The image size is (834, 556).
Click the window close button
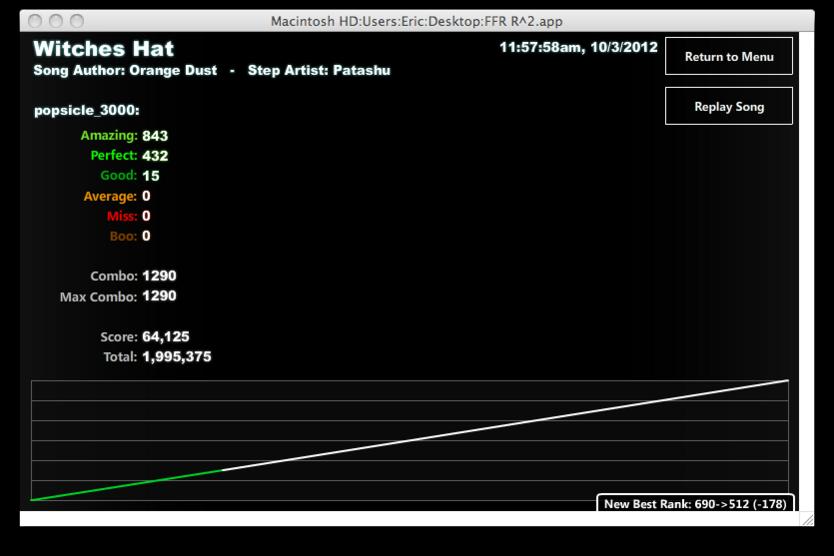point(36,21)
